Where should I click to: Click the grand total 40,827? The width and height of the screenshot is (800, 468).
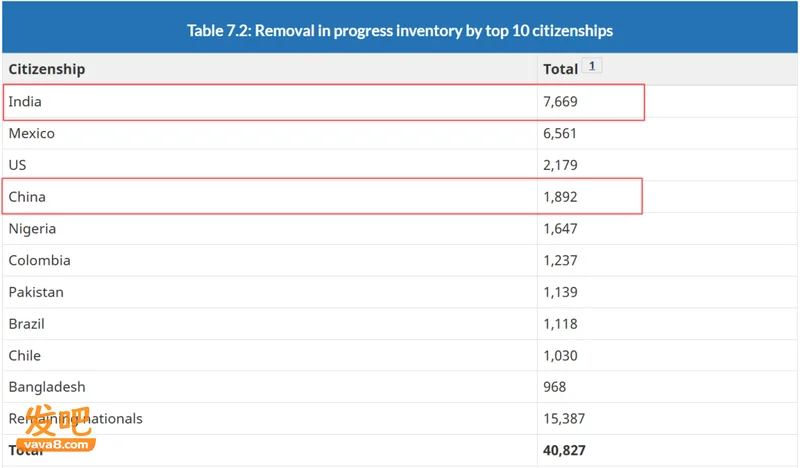point(564,450)
